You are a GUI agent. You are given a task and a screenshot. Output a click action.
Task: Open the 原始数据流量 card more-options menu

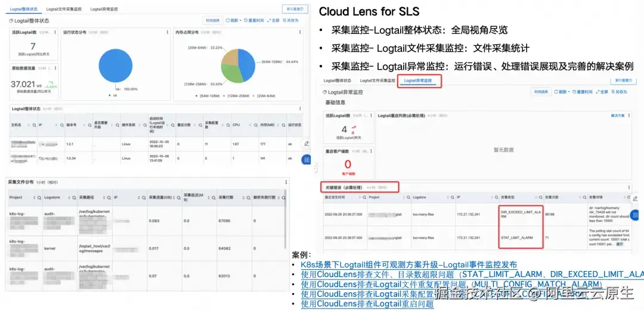(55, 68)
